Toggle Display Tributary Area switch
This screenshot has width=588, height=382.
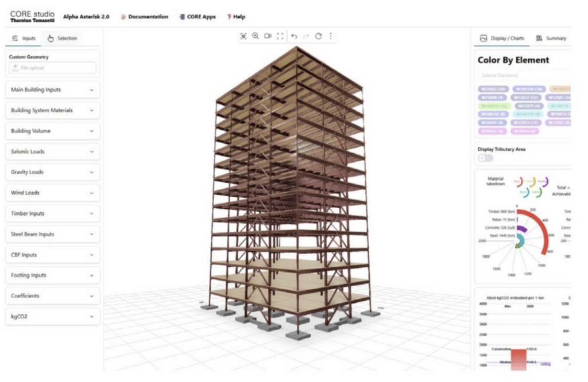click(x=485, y=158)
